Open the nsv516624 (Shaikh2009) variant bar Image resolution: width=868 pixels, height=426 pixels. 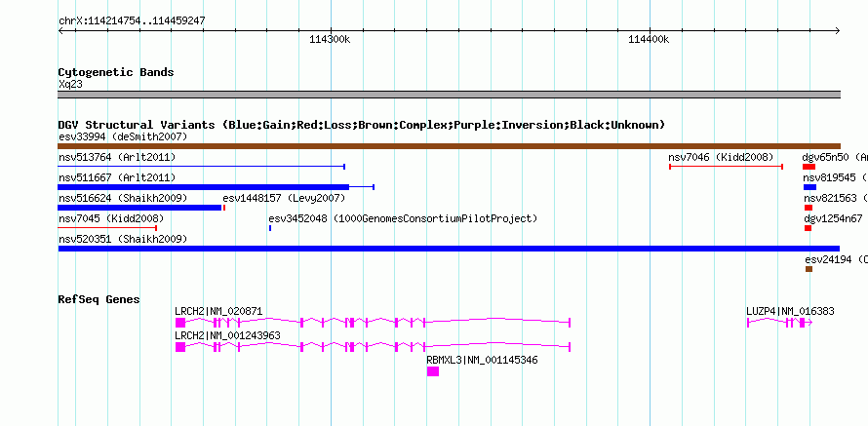click(x=139, y=208)
